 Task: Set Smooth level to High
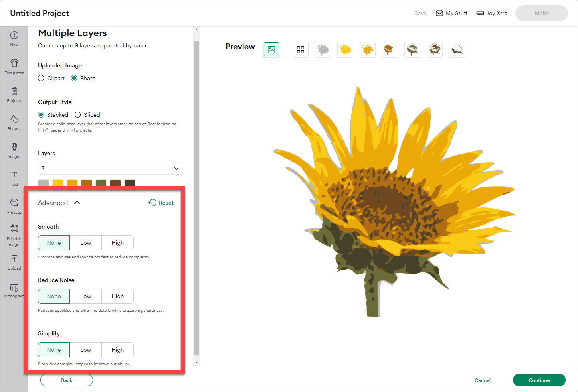point(118,243)
